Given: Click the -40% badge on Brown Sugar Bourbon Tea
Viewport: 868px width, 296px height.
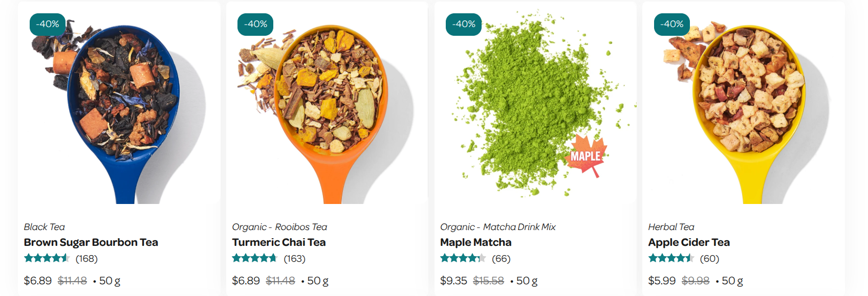Looking at the screenshot, I should 48,24.
